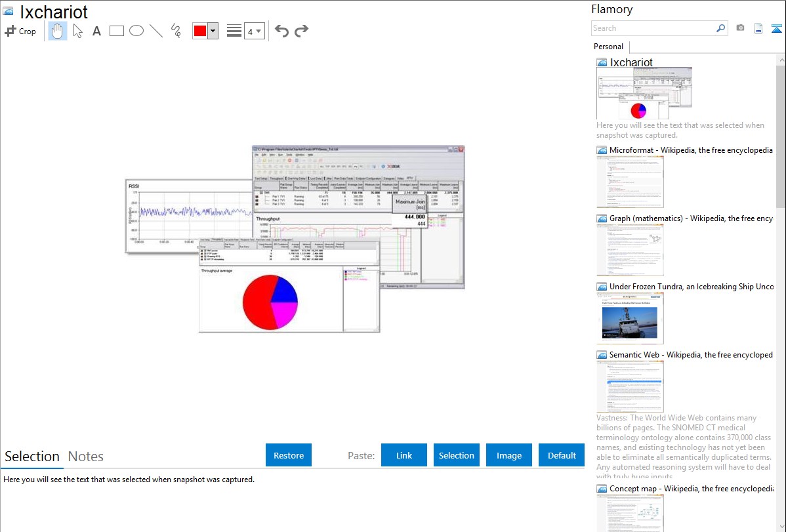The image size is (786, 532).
Task: Select the Crop tool
Action: point(20,31)
